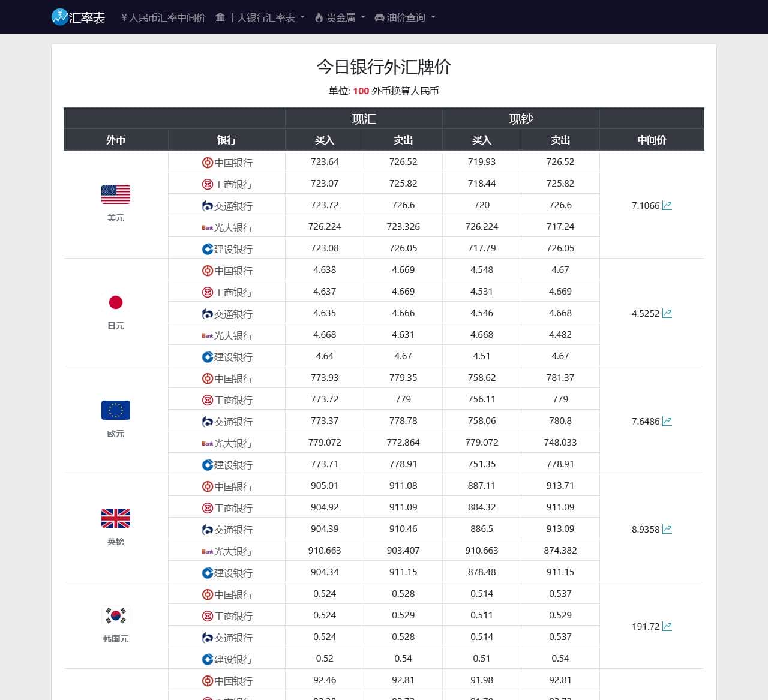Click 中国银行 logo icon in 韩国元 group
Screen dimensions: 768x700
[x=208, y=594]
